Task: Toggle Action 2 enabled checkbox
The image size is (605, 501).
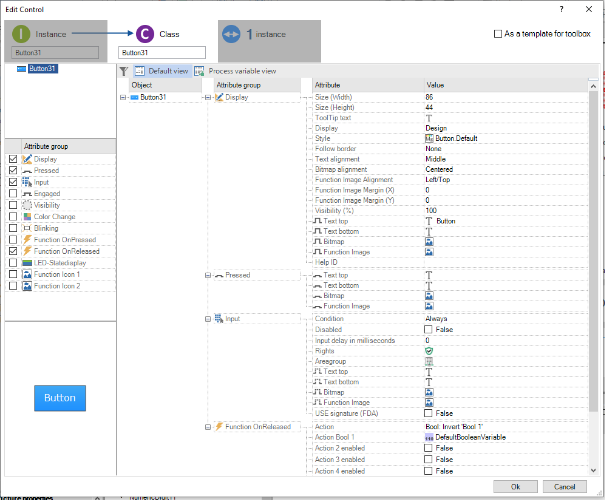Action: tap(428, 449)
